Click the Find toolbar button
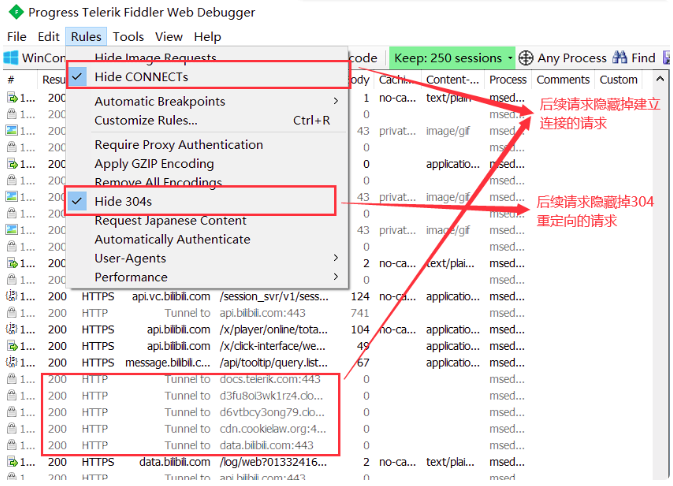The image size is (673, 486). click(x=634, y=58)
